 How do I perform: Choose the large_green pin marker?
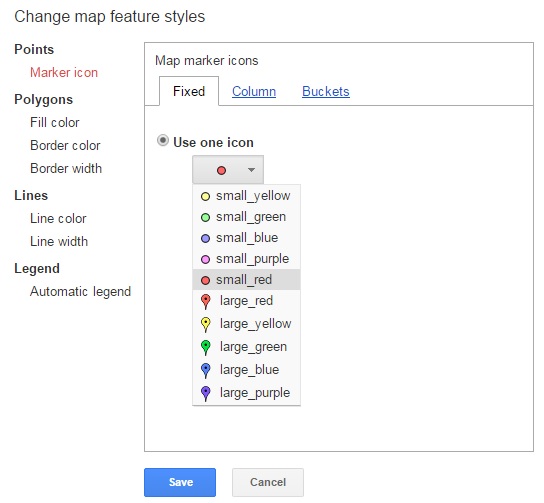coord(246,347)
